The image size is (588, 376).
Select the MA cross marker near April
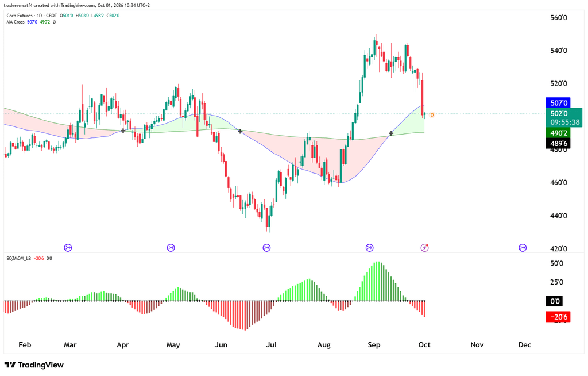(x=123, y=131)
